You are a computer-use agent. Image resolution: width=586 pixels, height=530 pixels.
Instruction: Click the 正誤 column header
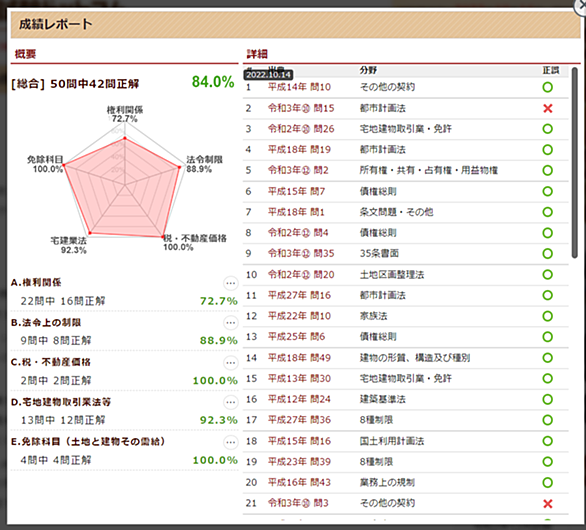pyautogui.click(x=551, y=70)
